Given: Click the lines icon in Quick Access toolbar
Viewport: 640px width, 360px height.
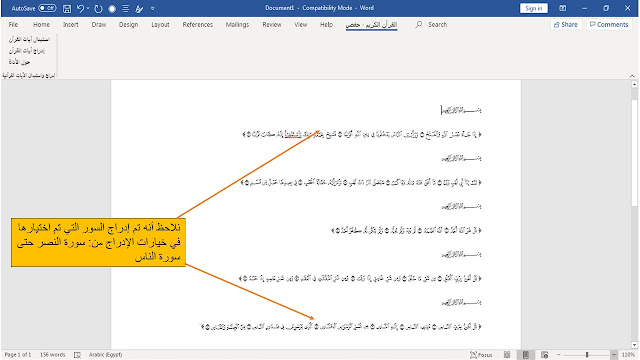Looking at the screenshot, I should pyautogui.click(x=126, y=9).
